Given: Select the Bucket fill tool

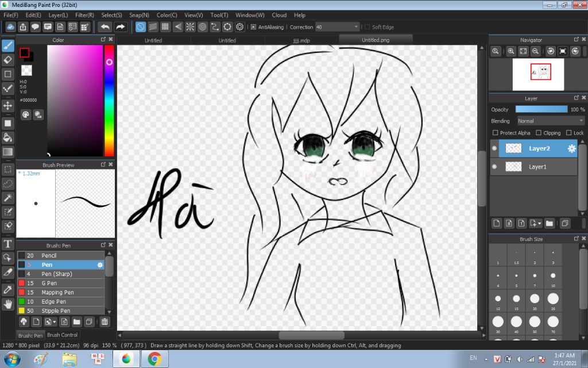Looking at the screenshot, I should click(x=8, y=137).
